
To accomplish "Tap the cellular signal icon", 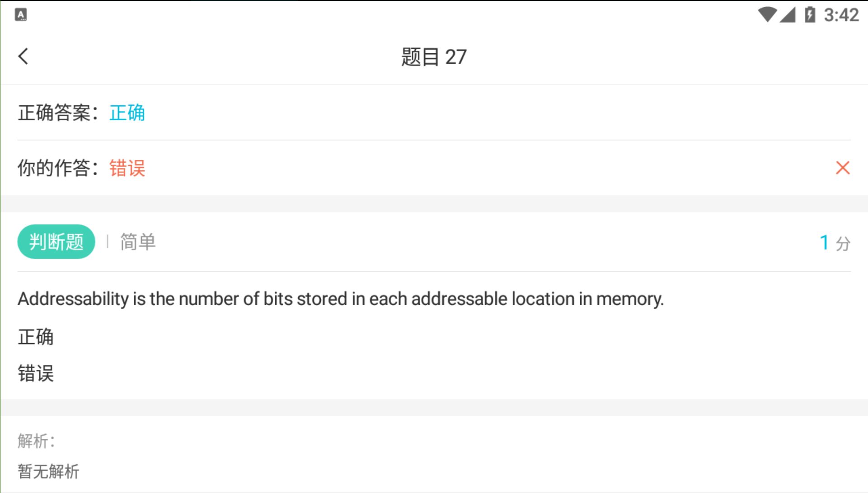I will point(788,15).
